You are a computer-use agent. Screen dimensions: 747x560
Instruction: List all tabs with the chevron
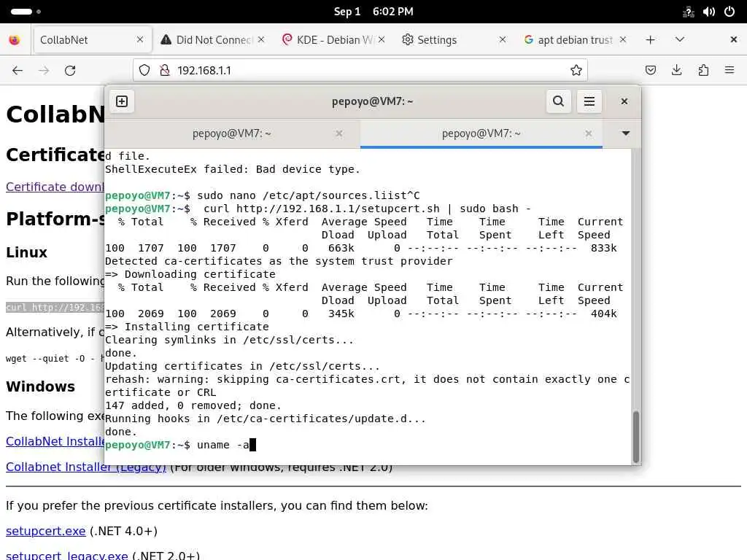680,39
